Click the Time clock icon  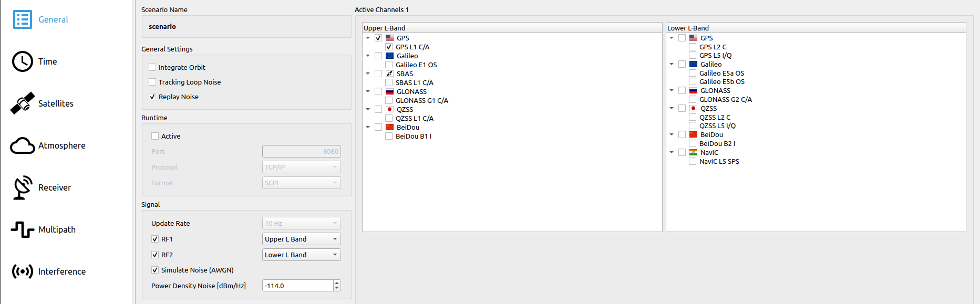tap(23, 61)
